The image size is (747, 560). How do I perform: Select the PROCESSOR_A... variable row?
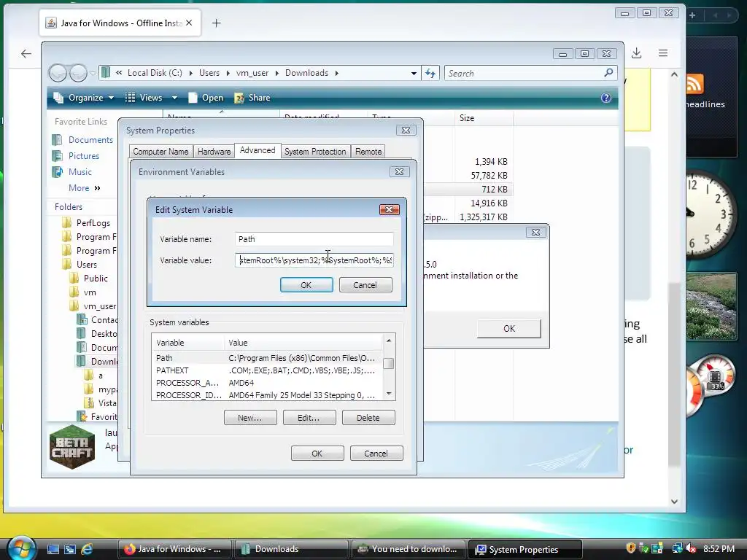click(267, 383)
